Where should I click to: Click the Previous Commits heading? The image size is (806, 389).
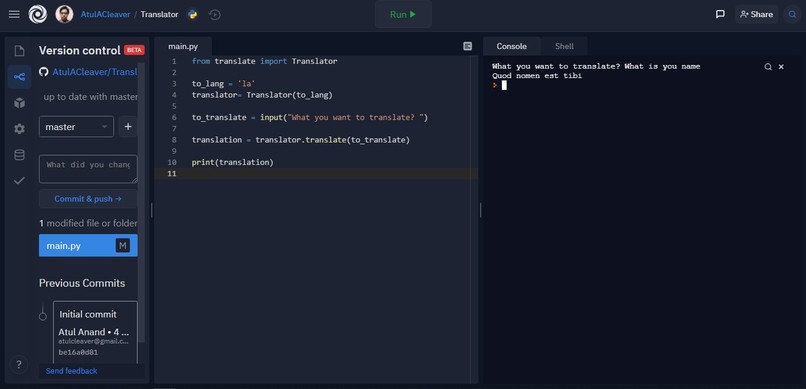click(82, 283)
